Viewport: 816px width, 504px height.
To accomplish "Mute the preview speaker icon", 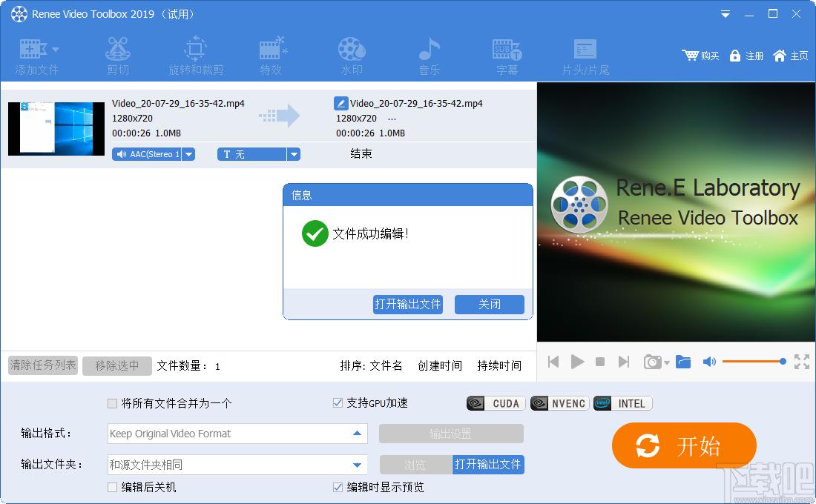I will pos(709,362).
